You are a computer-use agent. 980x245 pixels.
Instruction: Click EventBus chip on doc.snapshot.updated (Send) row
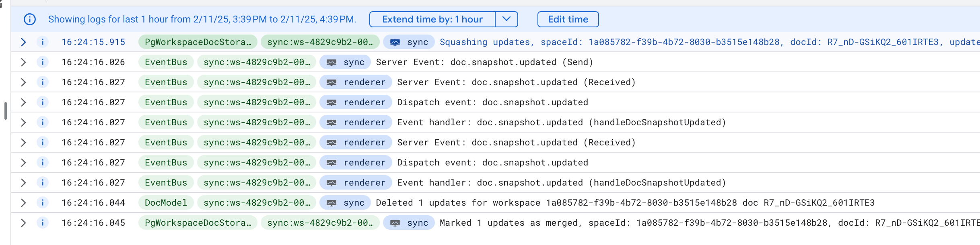[x=166, y=62]
